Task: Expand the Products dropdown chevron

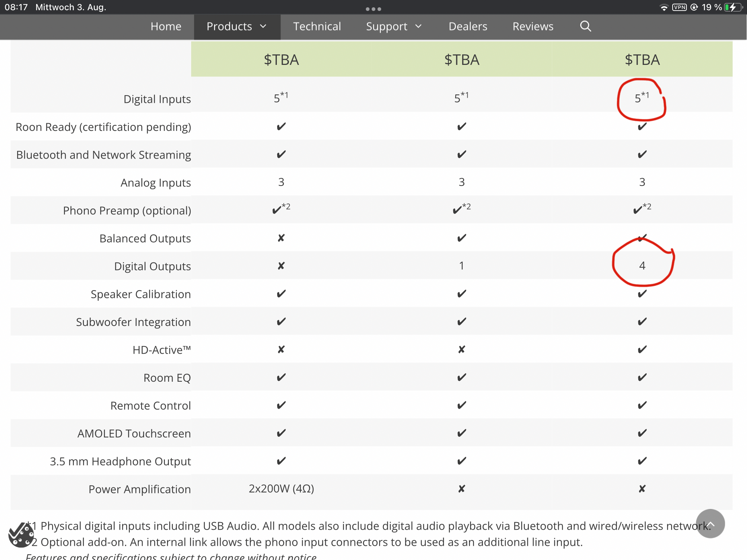Action: click(263, 26)
